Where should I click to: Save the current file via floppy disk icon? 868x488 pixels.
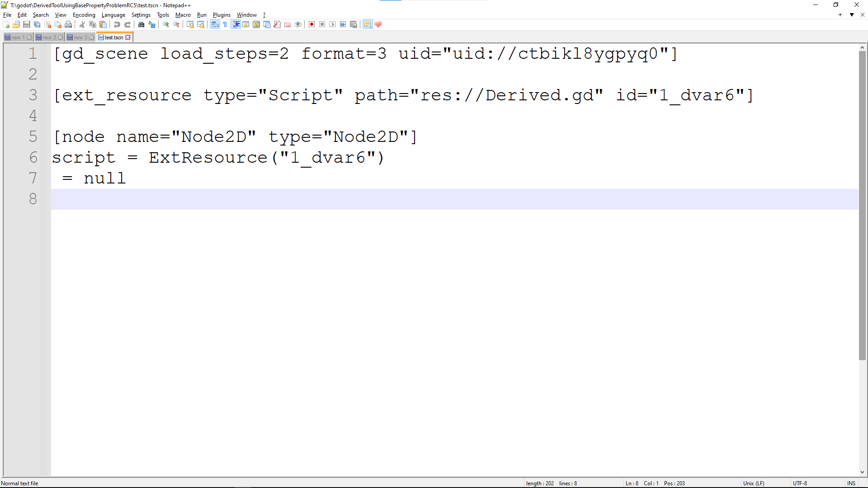(26, 24)
